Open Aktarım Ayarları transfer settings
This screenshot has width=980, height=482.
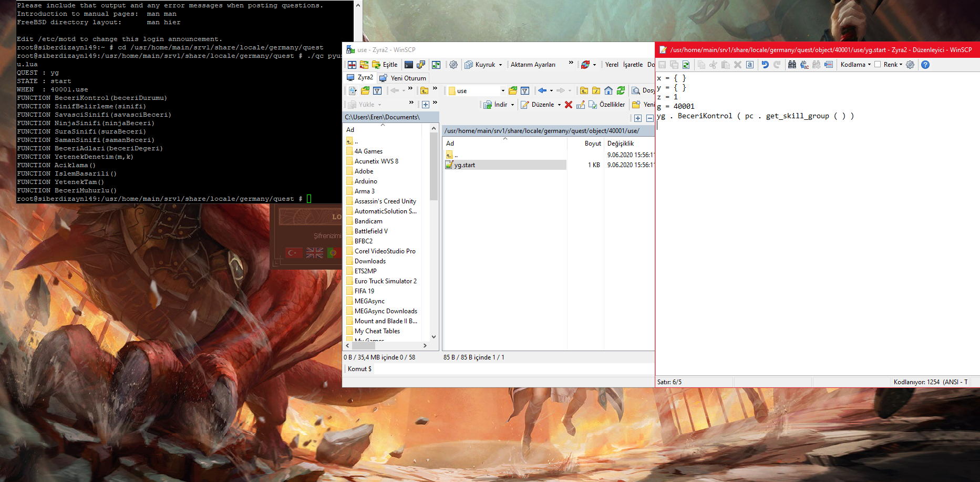[533, 65]
